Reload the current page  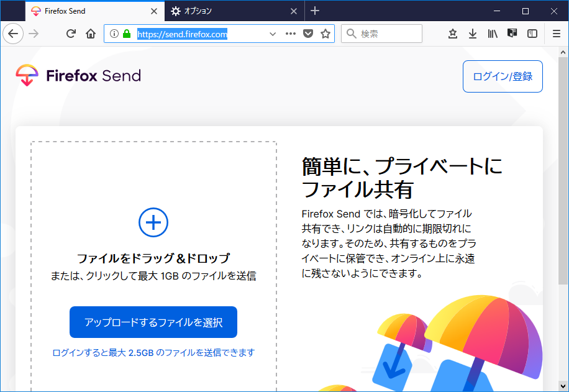(71, 34)
